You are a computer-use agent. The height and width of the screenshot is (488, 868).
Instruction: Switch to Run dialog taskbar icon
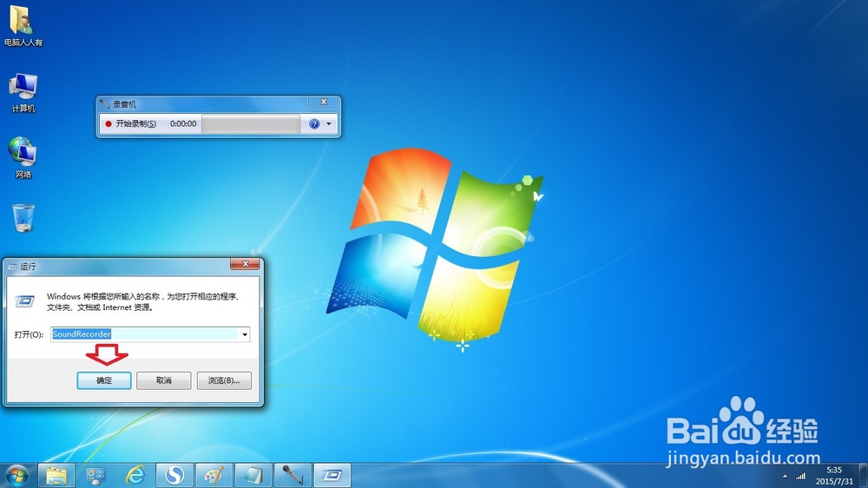click(x=332, y=475)
